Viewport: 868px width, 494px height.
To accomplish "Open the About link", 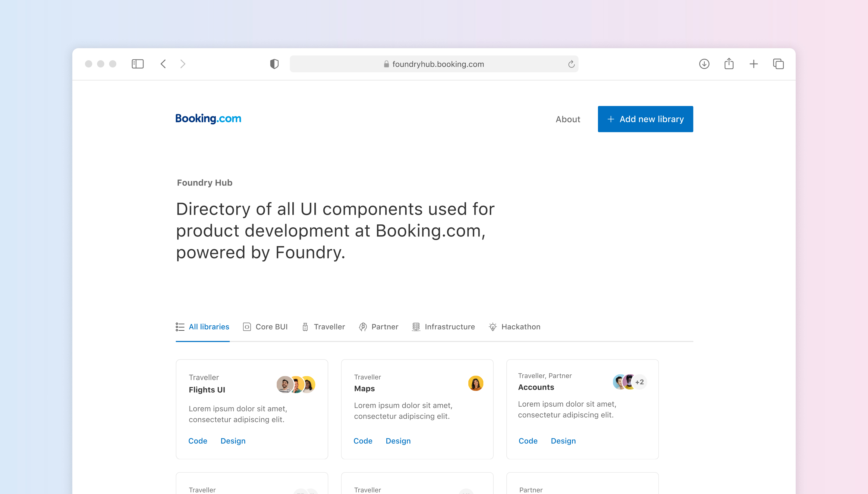I will coord(568,119).
